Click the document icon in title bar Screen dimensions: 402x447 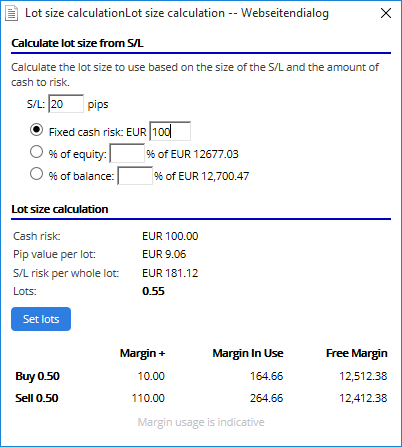point(12,13)
